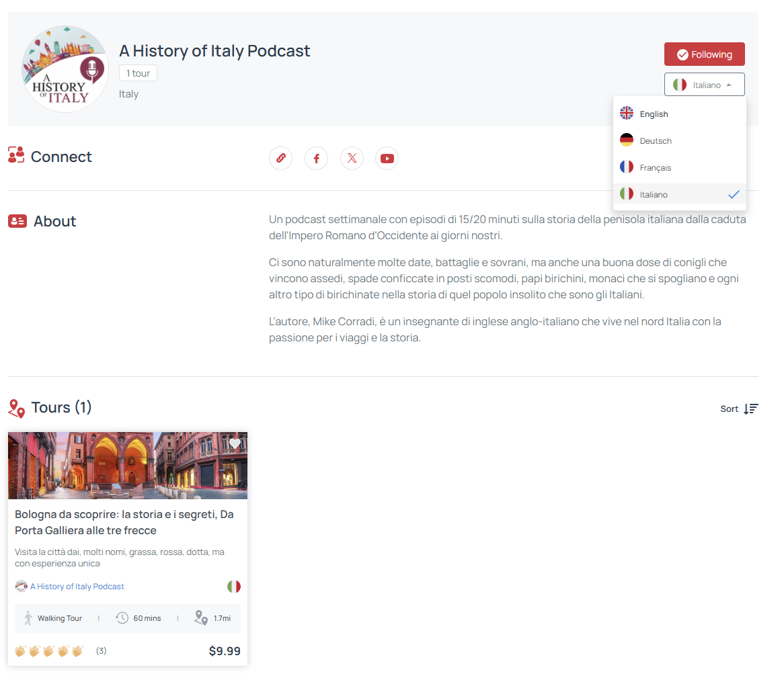
Task: Open A History of Italy Podcast author link
Action: point(77,586)
